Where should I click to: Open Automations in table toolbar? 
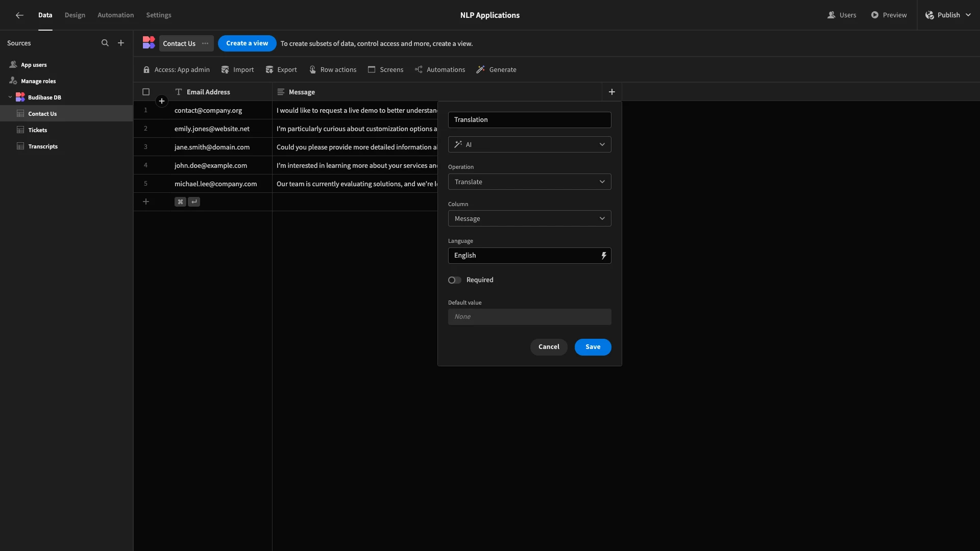[x=440, y=70]
